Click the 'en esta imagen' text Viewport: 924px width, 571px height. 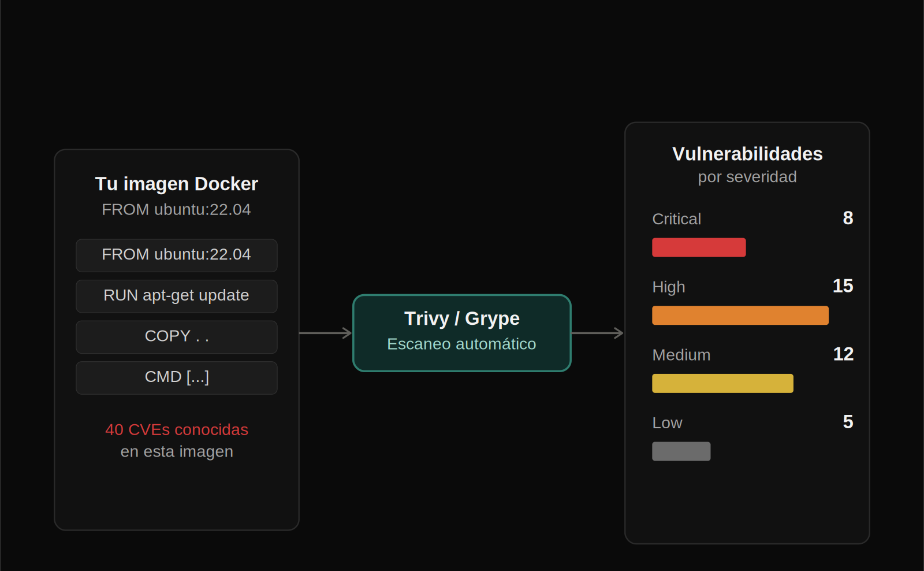pyautogui.click(x=177, y=451)
